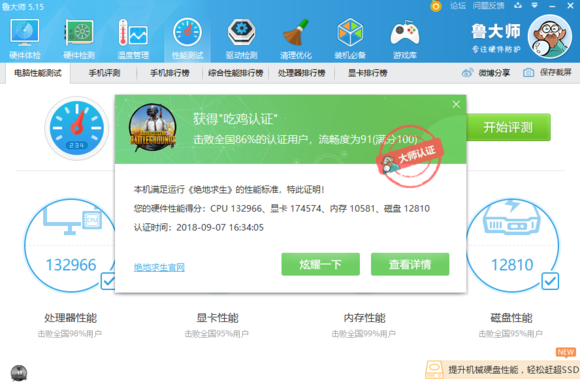Open 驱动检测 driver detection
This screenshot has height=386, width=580.
click(x=242, y=38)
